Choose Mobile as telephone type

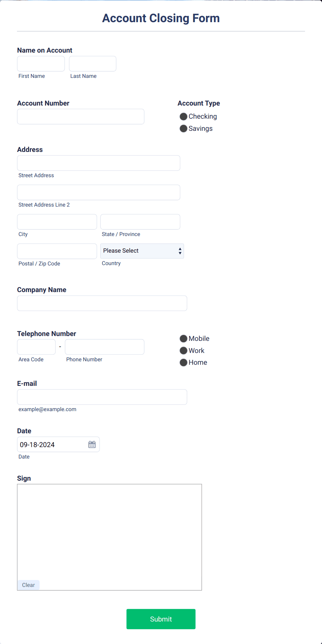[x=183, y=338]
